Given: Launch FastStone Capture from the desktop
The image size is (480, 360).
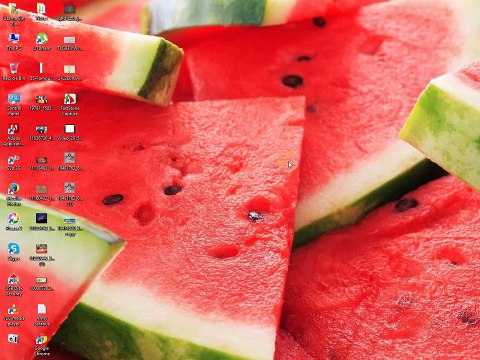Looking at the screenshot, I should click(x=70, y=104).
